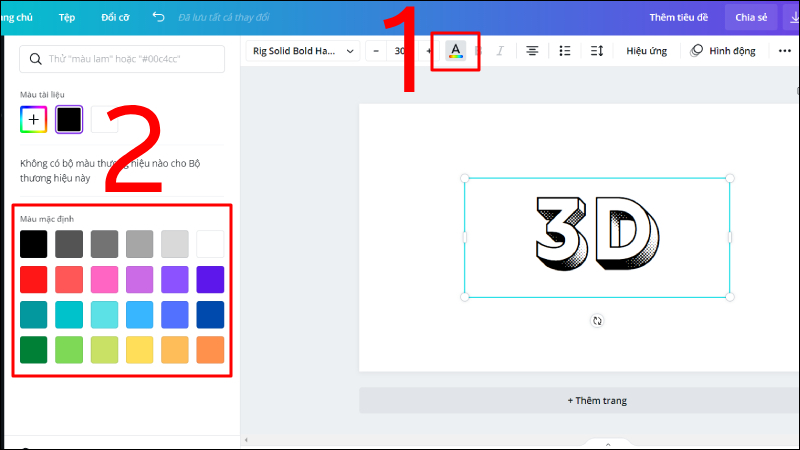The width and height of the screenshot is (800, 450).
Task: Select the black document color swatch
Action: pyautogui.click(x=69, y=119)
